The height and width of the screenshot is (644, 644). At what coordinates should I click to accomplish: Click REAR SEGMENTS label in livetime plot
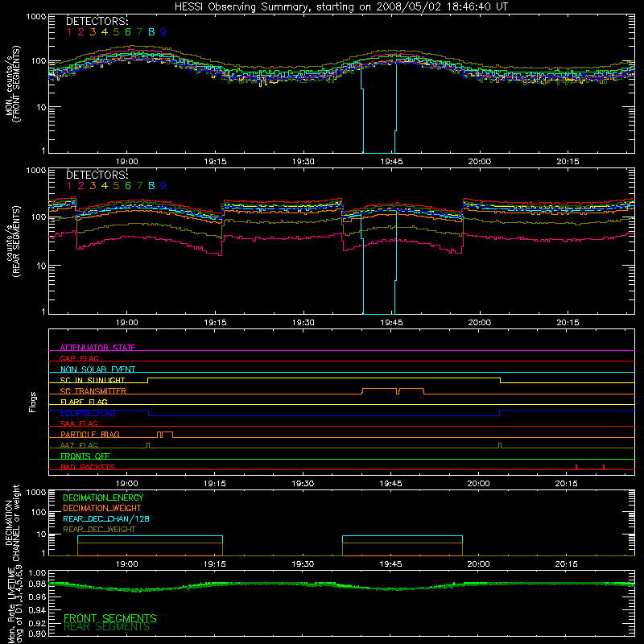pos(106,627)
